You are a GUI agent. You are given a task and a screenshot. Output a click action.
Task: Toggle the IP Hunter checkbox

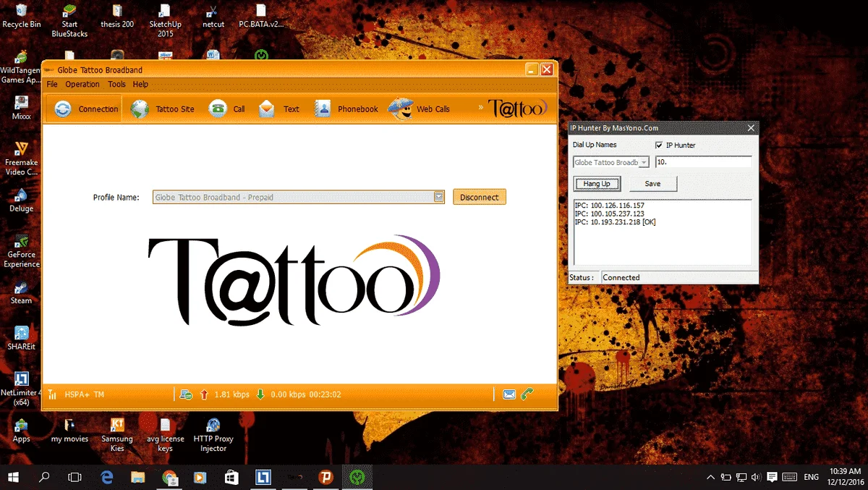tap(658, 145)
